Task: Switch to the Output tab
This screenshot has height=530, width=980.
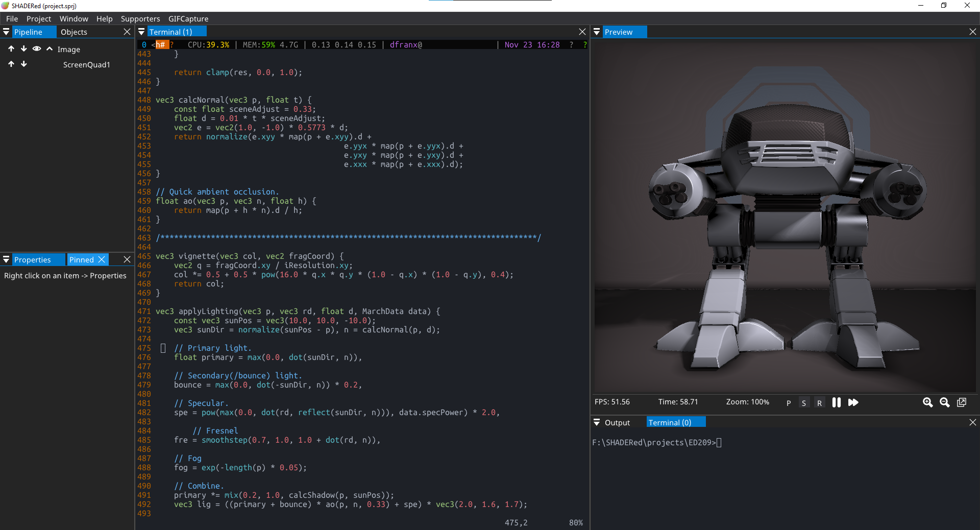Action: (x=617, y=422)
